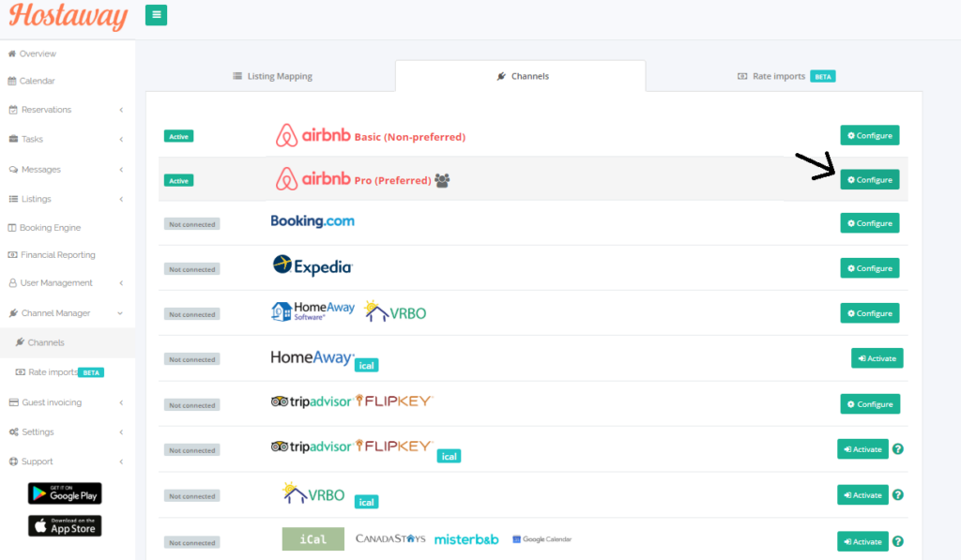Configure tripadvisor FlipKey channel
Screen dimensions: 961x560
click(x=870, y=403)
